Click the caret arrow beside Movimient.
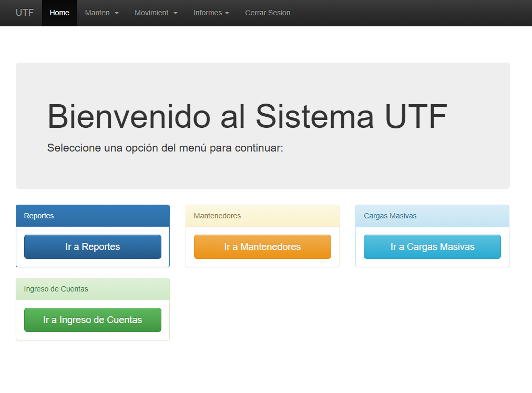This screenshot has width=532, height=393. [176, 13]
